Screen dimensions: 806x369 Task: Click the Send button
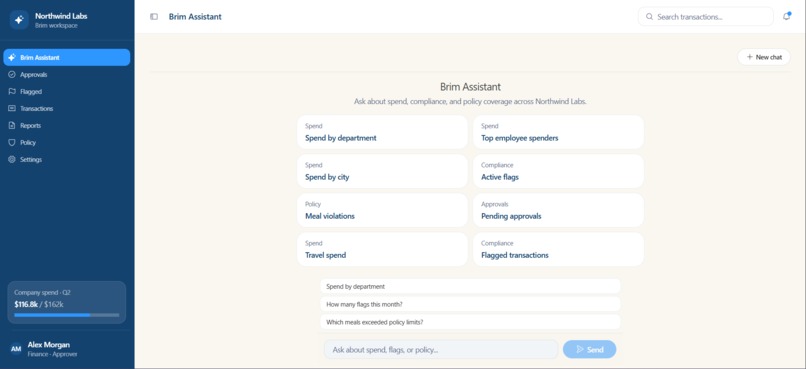pos(589,349)
